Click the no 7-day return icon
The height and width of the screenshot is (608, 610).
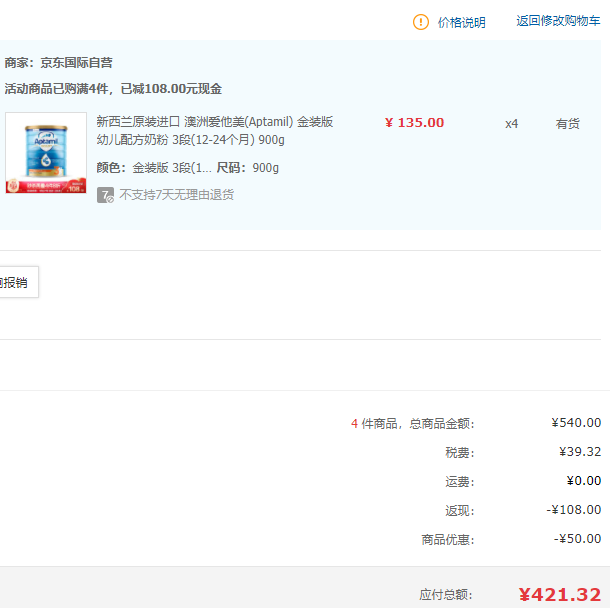tap(105, 195)
